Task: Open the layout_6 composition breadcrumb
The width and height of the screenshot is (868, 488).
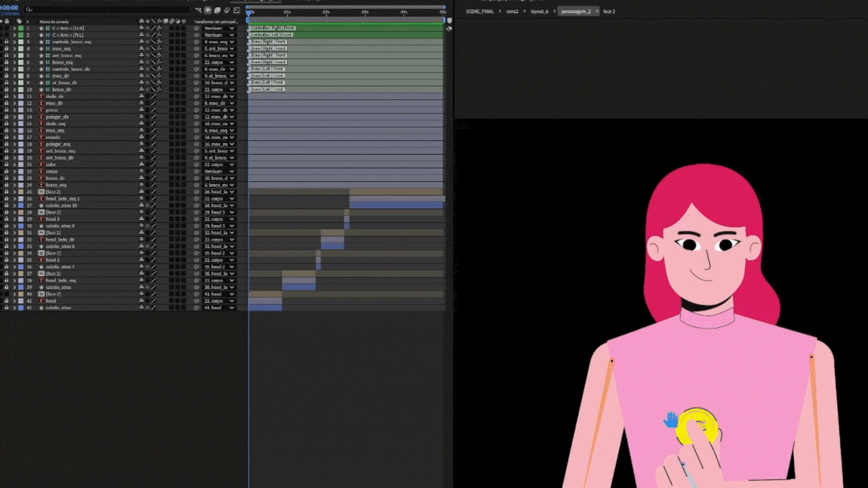Action: (539, 11)
